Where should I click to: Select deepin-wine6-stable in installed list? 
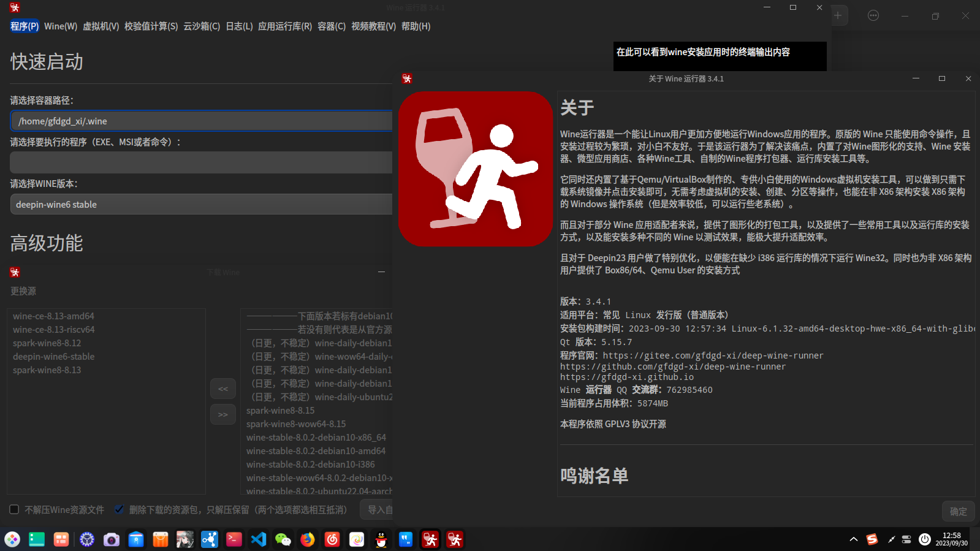(x=107, y=357)
